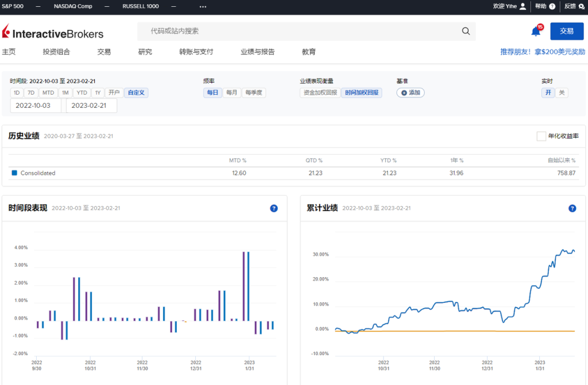Open the 投资组合 menu
Image resolution: width=588 pixels, height=385 pixels.
click(x=56, y=52)
